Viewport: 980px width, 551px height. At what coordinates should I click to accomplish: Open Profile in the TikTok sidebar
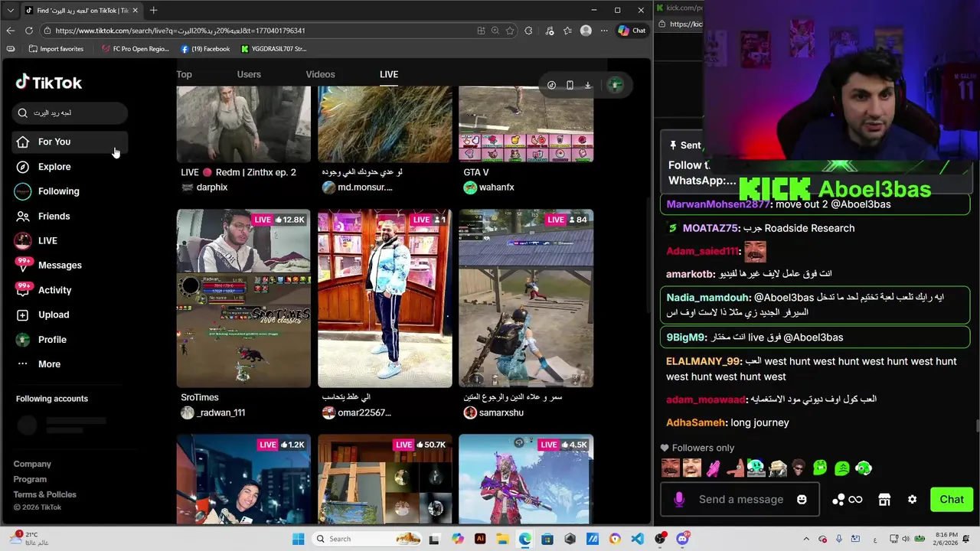[69, 339]
